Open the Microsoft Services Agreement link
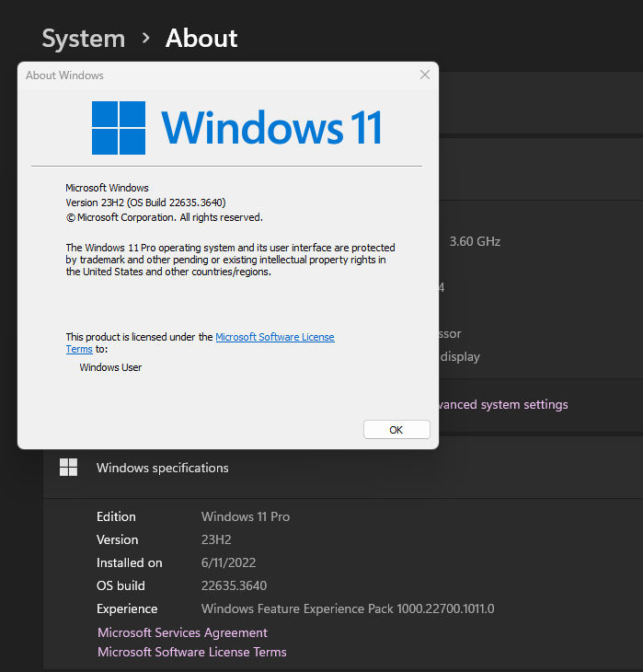 [x=182, y=632]
